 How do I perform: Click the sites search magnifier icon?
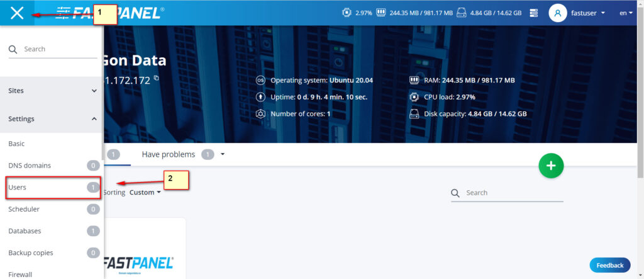(x=455, y=193)
